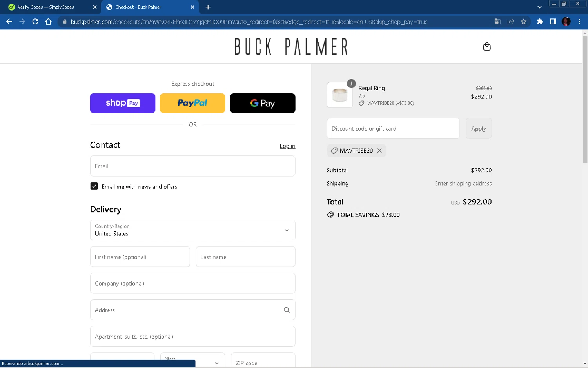Click the Express checkout heading text
This screenshot has height=368, width=588.
[192, 84]
